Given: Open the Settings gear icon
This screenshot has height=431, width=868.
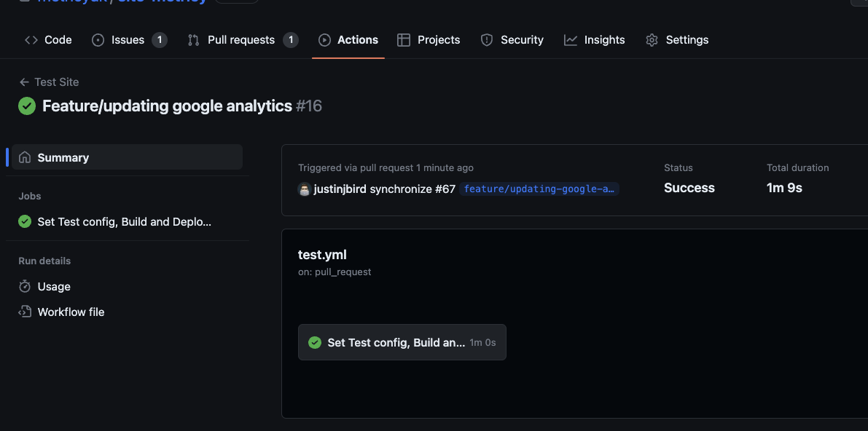Looking at the screenshot, I should [x=652, y=40].
